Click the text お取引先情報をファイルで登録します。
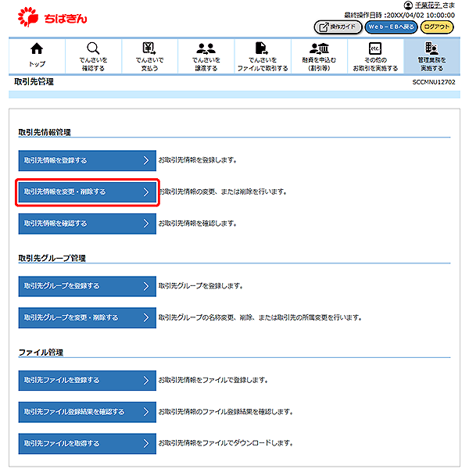The image size is (469, 476). [213, 380]
